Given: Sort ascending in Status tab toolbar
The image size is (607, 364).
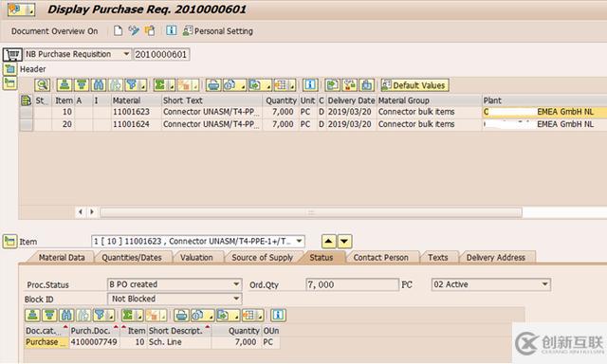Looking at the screenshot, I should click(32, 316).
